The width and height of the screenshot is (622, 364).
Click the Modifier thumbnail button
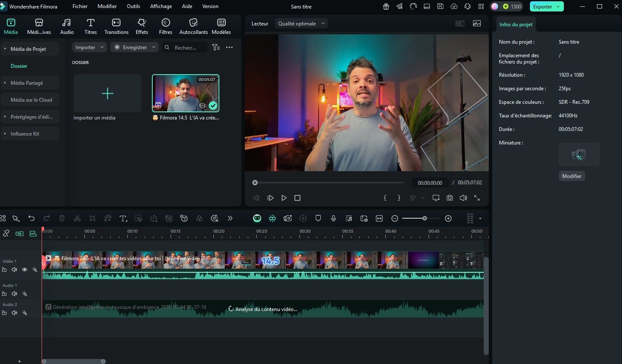[572, 176]
